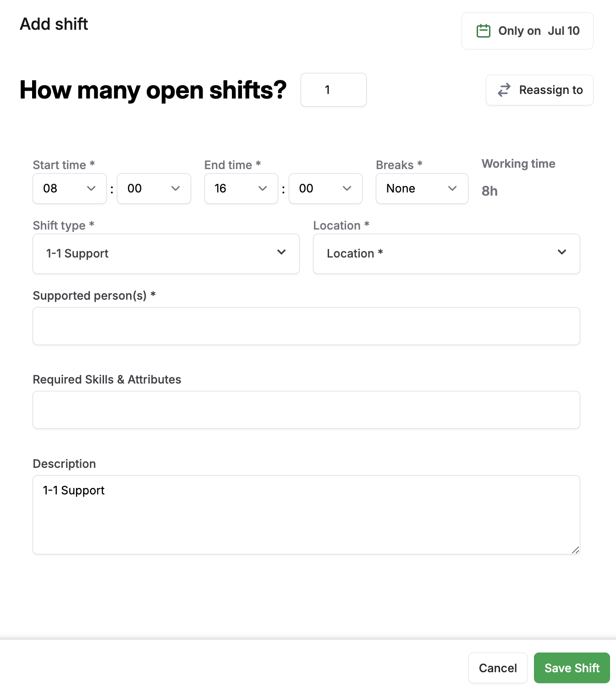Image resolution: width=616 pixels, height=691 pixels.
Task: Click the calendar icon next to Only on Jul 10
Action: click(484, 31)
